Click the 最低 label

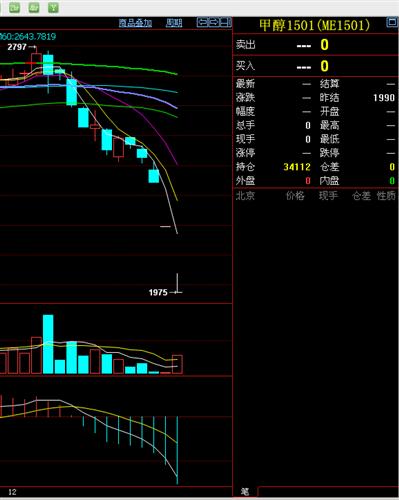coord(329,139)
